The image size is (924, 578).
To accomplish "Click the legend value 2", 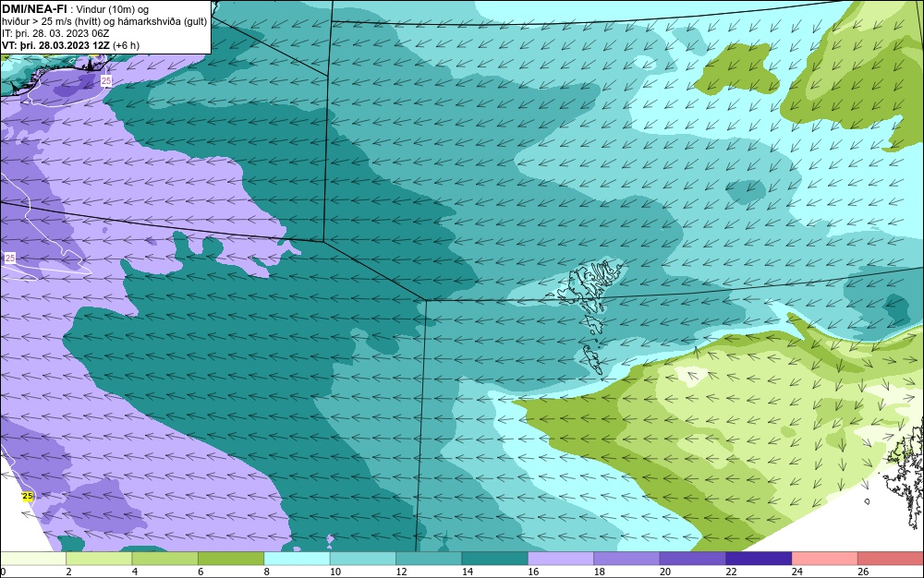I will click(68, 572).
